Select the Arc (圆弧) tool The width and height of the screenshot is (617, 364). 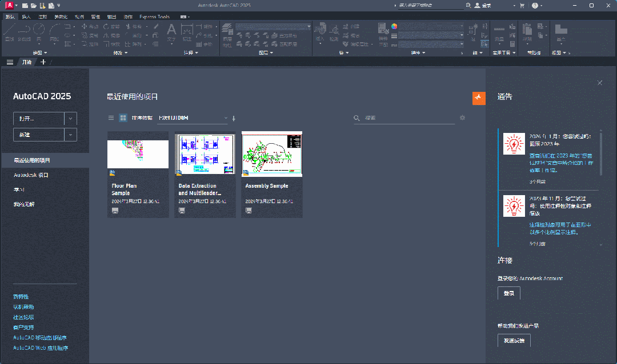point(54,32)
